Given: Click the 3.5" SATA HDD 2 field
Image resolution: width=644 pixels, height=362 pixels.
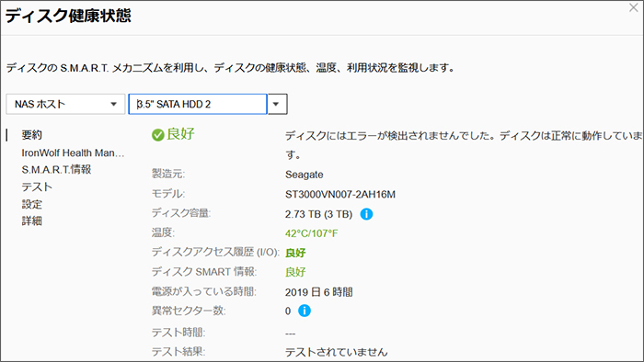Looking at the screenshot, I should 198,104.
